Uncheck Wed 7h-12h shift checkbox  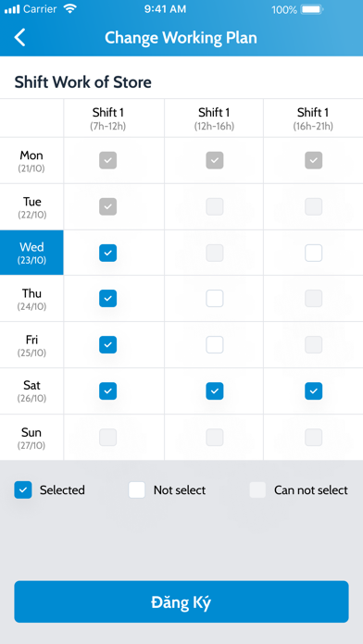pyautogui.click(x=107, y=253)
